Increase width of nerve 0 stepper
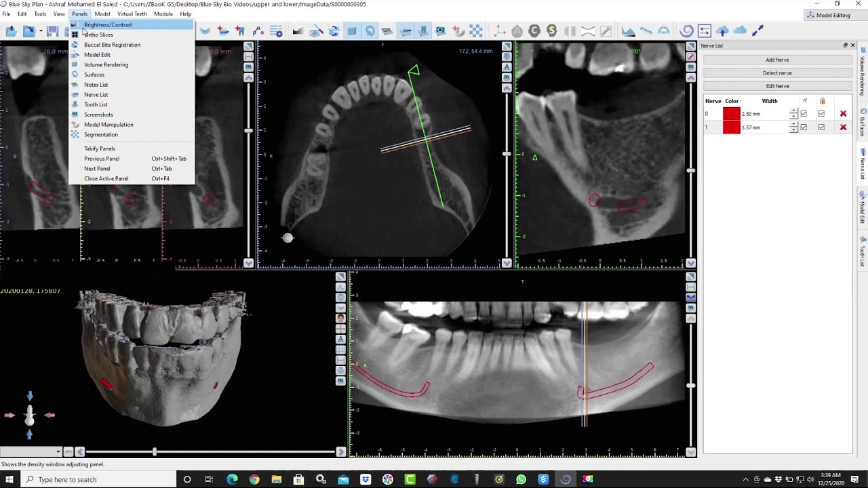This screenshot has height=488, width=868. pyautogui.click(x=793, y=111)
